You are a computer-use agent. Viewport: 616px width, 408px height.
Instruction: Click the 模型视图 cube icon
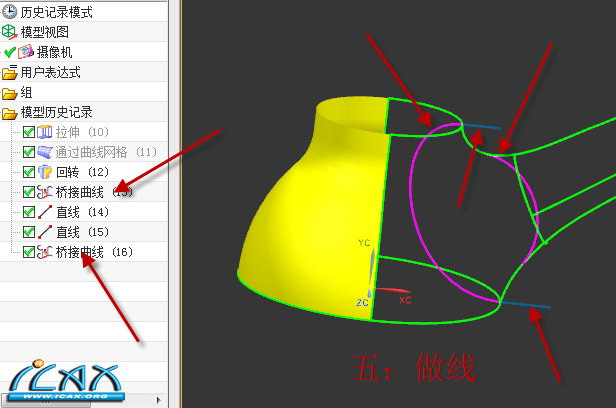[x=9, y=32]
